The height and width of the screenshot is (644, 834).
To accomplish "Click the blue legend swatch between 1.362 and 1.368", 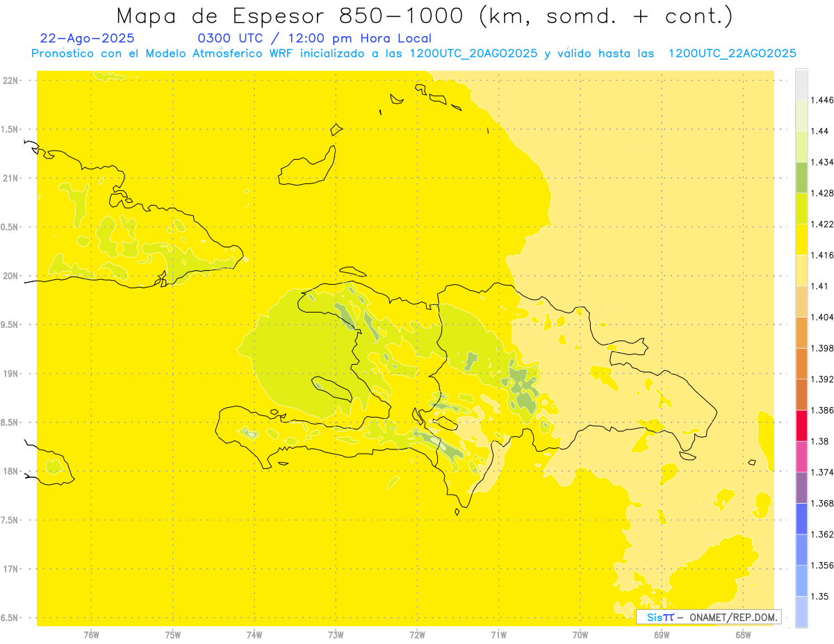I will pyautogui.click(x=801, y=518).
